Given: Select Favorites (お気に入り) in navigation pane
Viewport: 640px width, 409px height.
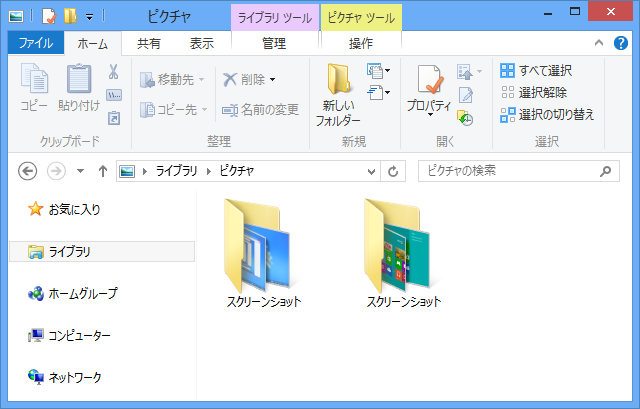Looking at the screenshot, I should click(64, 209).
